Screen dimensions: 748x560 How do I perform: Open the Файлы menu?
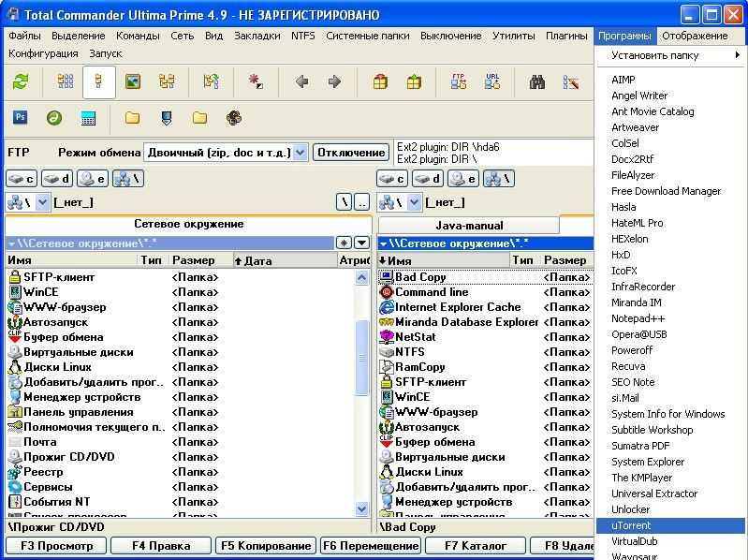[24, 36]
